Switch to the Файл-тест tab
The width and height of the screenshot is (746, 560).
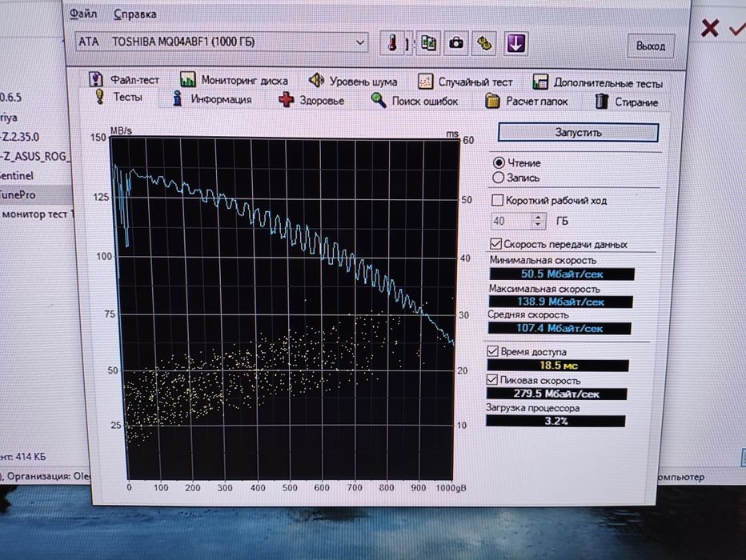click(124, 79)
